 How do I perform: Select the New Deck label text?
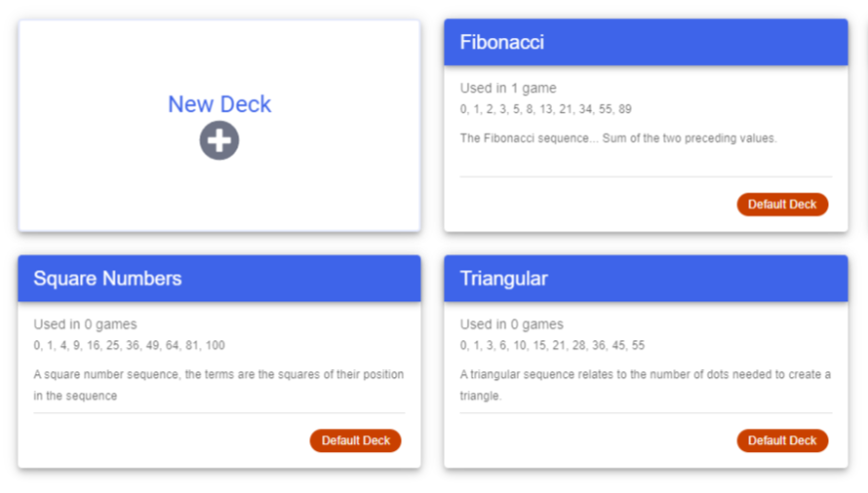219,104
